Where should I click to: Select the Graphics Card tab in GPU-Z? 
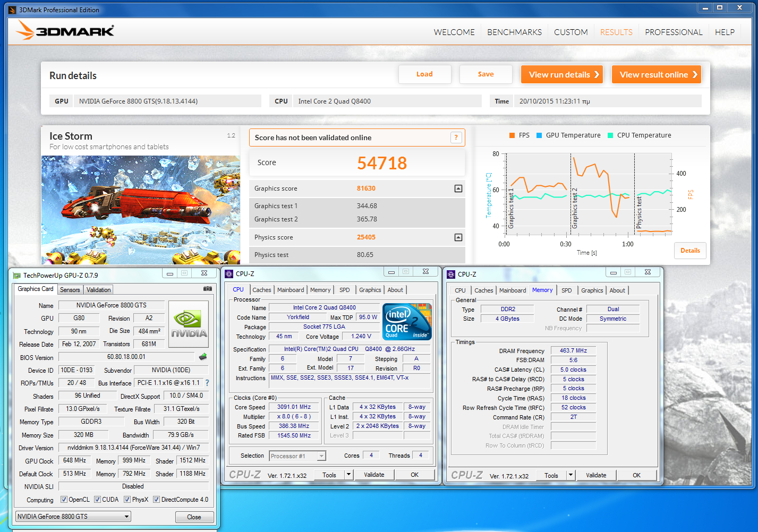click(x=36, y=289)
